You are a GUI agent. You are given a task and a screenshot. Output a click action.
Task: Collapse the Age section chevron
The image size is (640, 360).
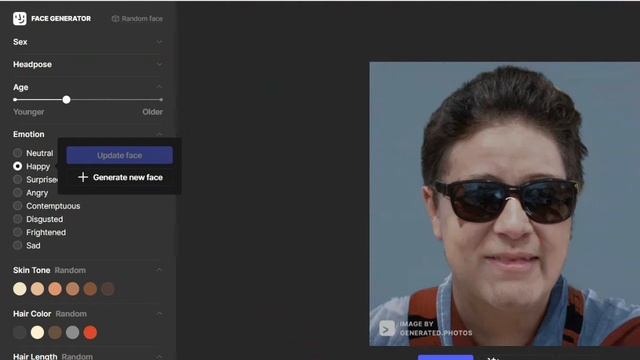pos(159,87)
